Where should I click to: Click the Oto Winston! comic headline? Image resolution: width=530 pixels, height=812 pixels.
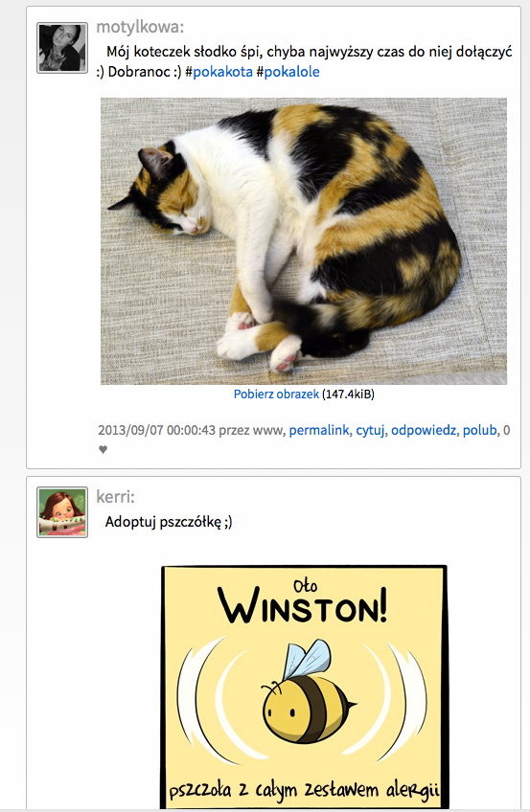tap(303, 602)
